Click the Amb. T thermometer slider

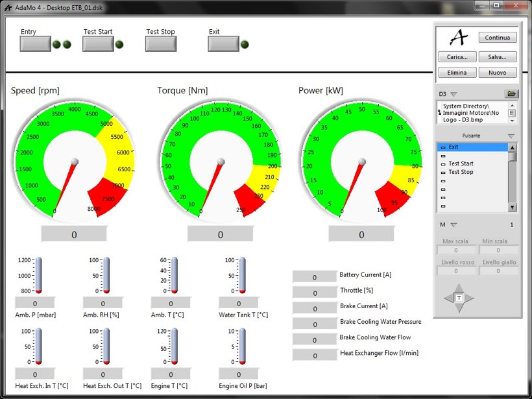tap(174, 275)
